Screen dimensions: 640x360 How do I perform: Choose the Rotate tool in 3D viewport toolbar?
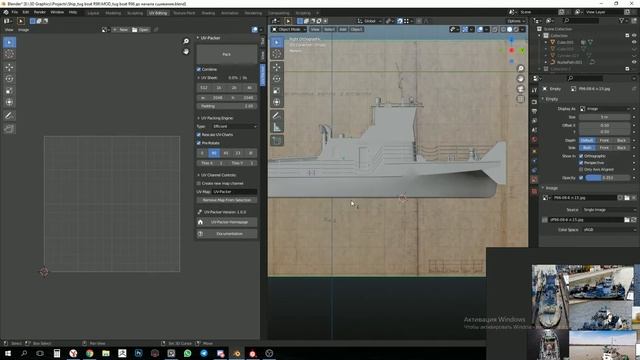(x=277, y=79)
